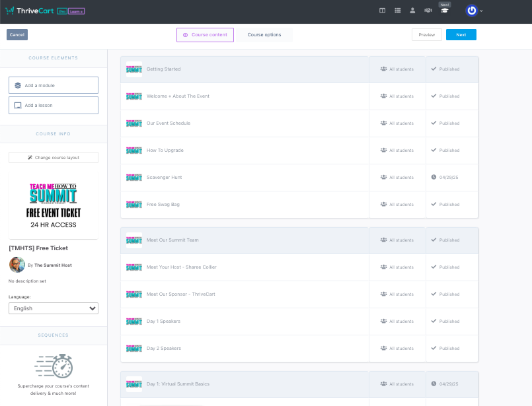This screenshot has width=532, height=406.
Task: Click Meet Our Summit Team thumbnail icon
Action: tap(134, 240)
